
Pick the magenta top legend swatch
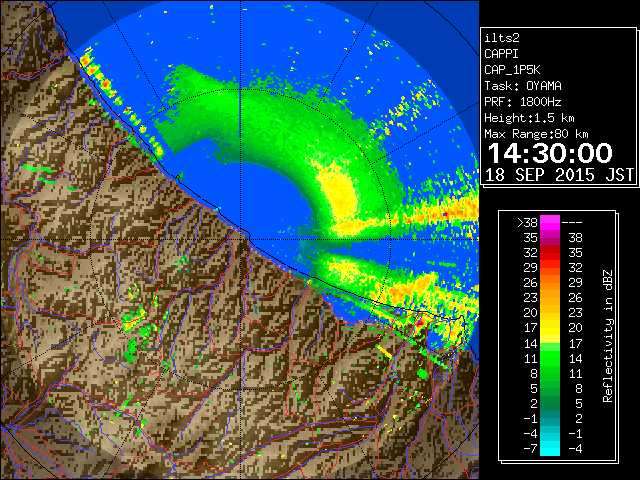[550, 222]
